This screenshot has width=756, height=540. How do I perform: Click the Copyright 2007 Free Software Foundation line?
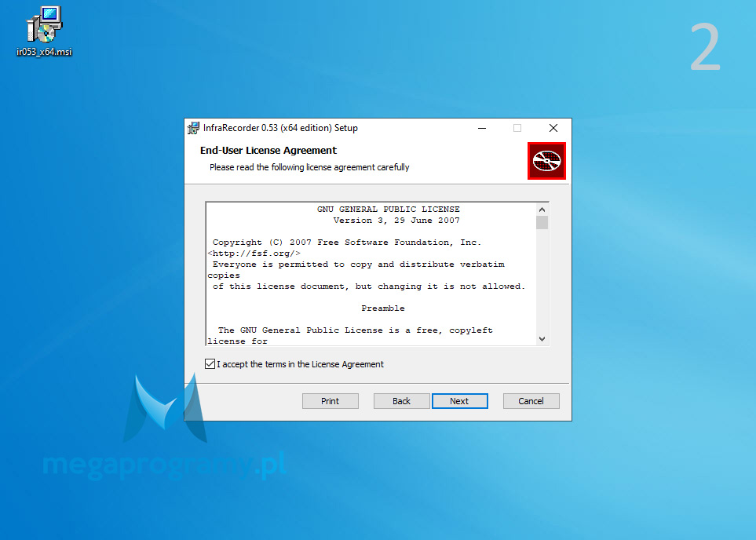347,243
